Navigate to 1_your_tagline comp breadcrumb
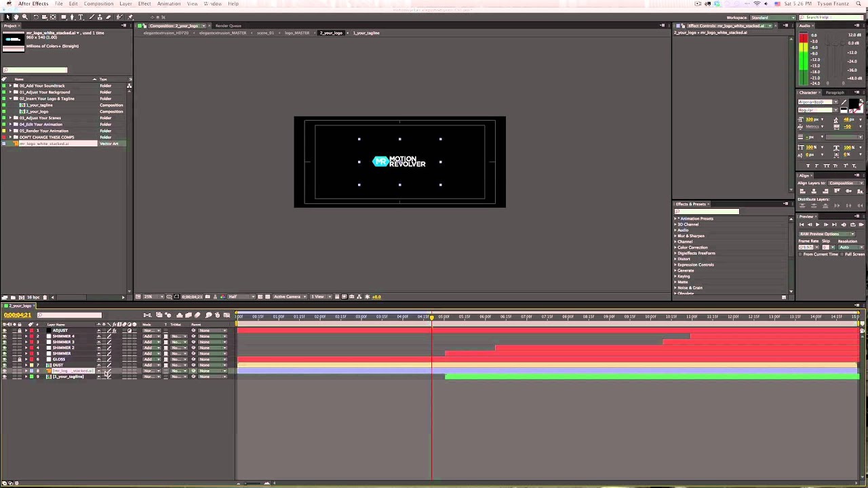868x488 pixels. [x=366, y=33]
